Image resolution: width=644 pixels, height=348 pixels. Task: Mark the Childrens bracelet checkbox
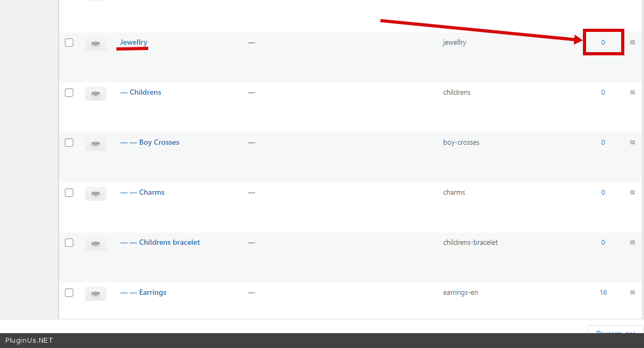click(x=69, y=243)
